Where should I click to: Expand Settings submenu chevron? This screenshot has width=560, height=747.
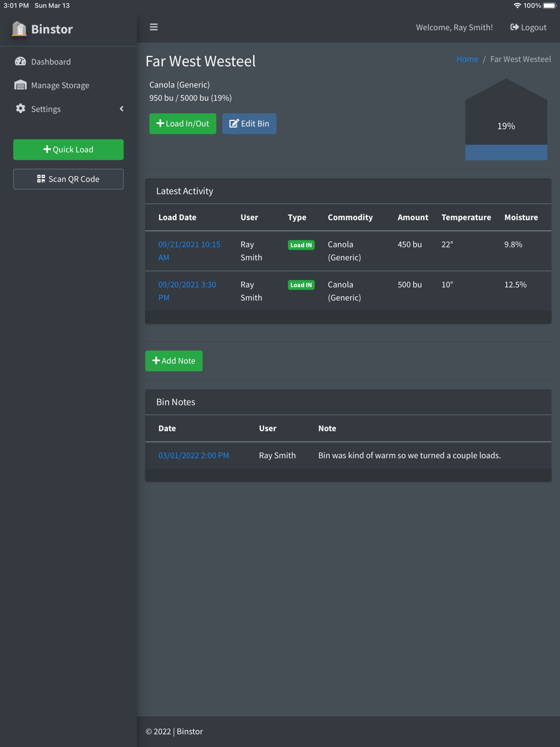click(x=122, y=109)
